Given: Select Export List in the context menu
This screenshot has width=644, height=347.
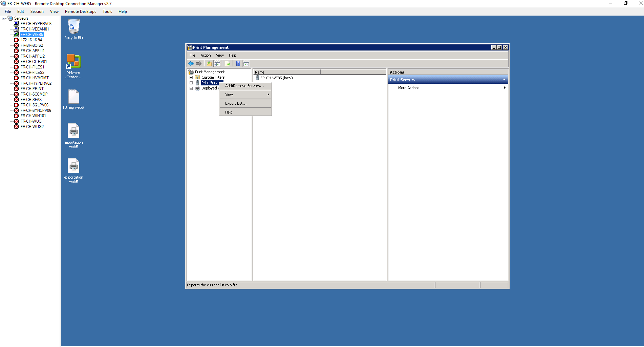Looking at the screenshot, I should (236, 103).
